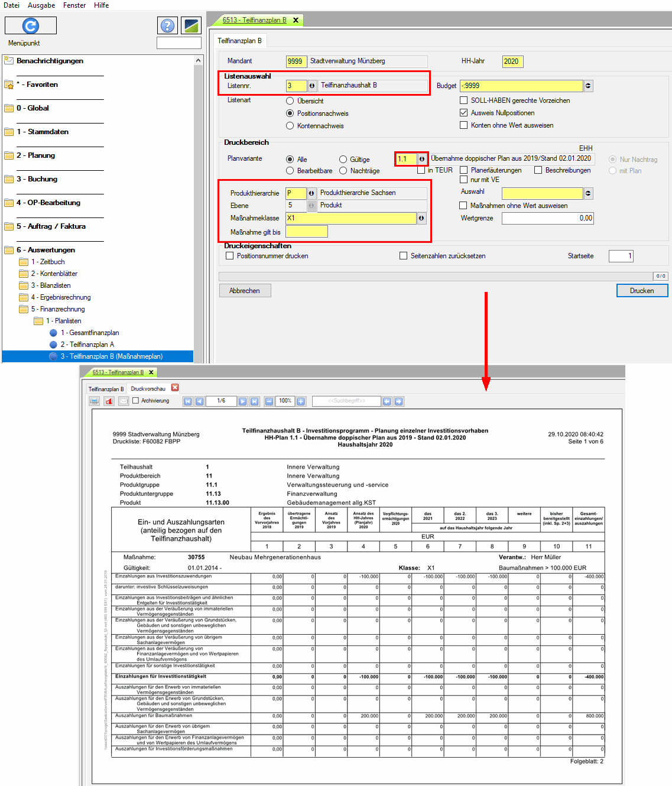Uncheck Ausweis Nullpositionen
This screenshot has height=786, width=672.
(464, 113)
